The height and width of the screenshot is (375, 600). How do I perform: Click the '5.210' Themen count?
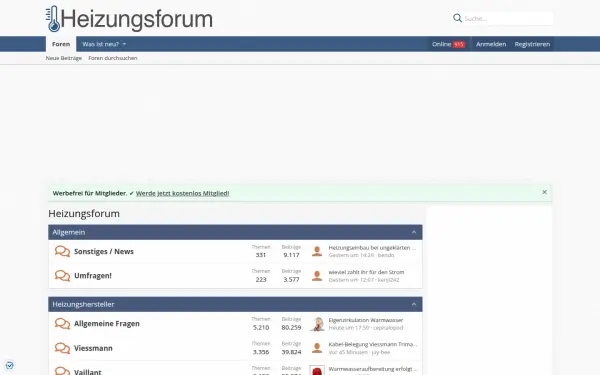[x=261, y=328]
